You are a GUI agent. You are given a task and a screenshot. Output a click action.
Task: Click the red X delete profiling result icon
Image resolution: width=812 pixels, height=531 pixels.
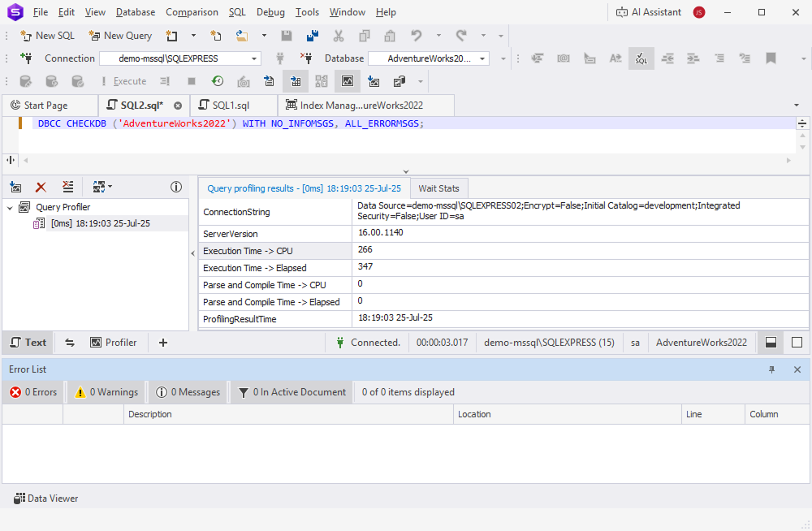[41, 187]
